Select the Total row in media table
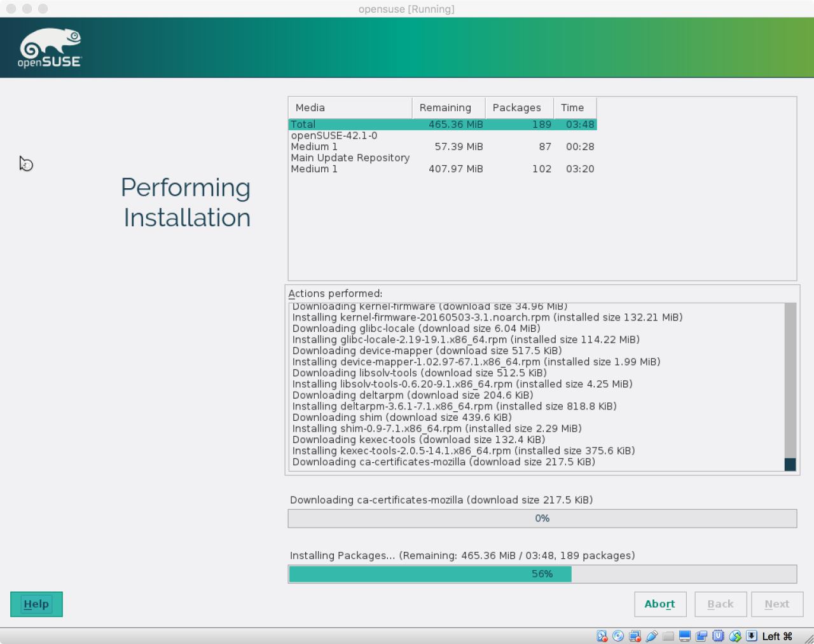814x644 pixels. pos(442,125)
